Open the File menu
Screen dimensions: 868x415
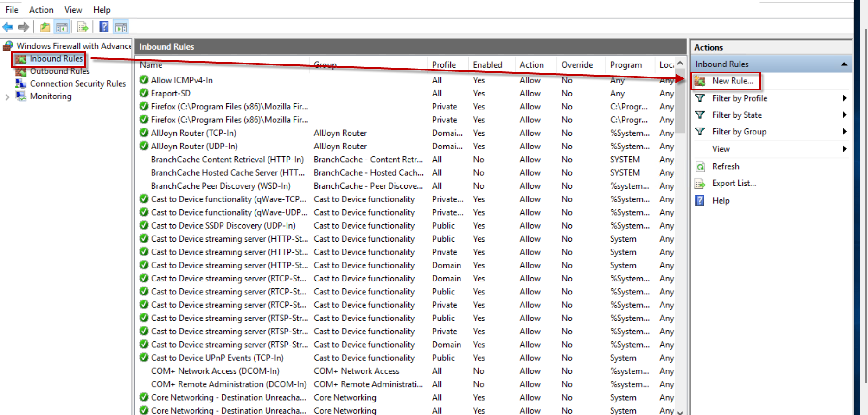12,10
